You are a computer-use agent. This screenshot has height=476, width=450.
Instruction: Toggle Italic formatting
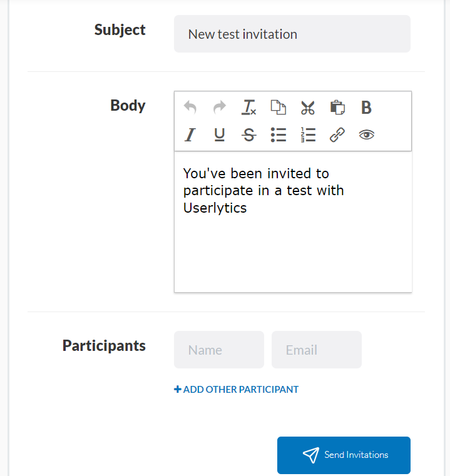click(190, 135)
